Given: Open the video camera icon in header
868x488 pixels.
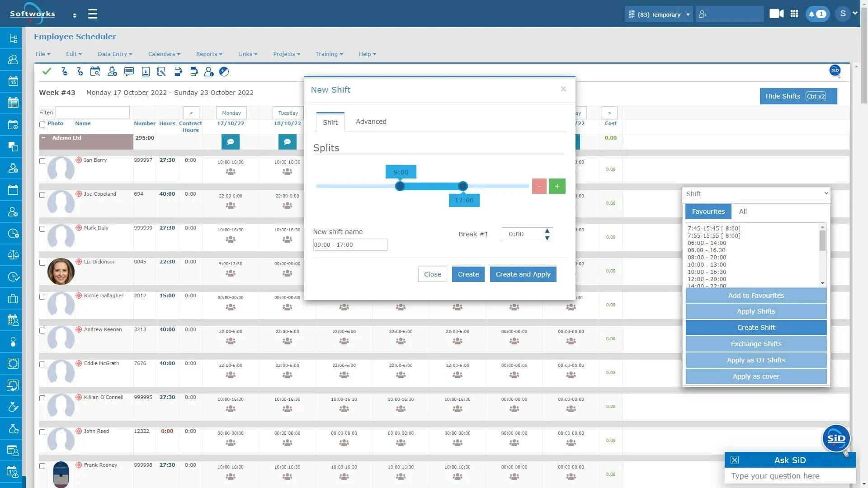Looking at the screenshot, I should click(x=776, y=14).
